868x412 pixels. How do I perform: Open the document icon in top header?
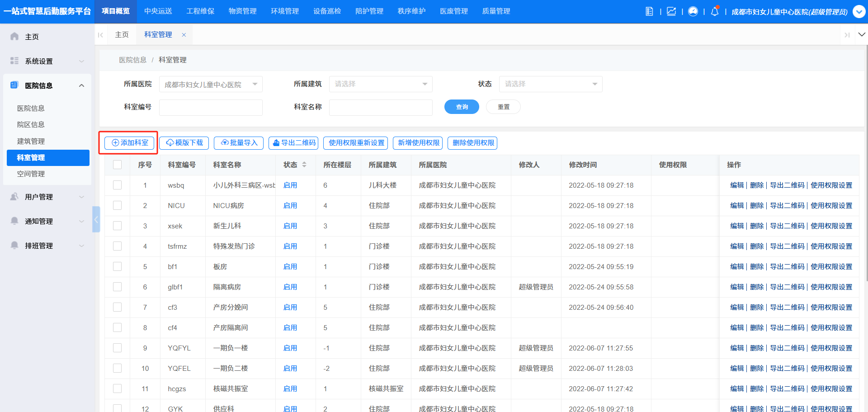[x=649, y=11]
